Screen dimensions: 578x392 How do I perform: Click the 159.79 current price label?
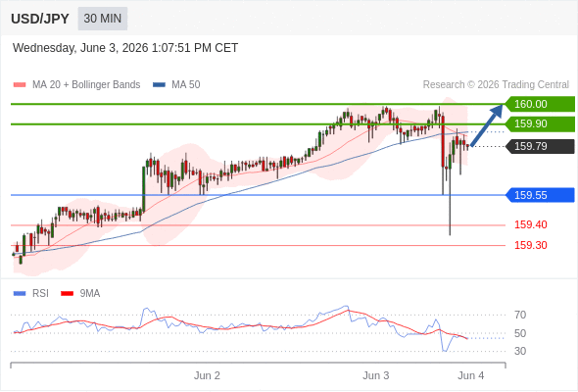[540, 146]
